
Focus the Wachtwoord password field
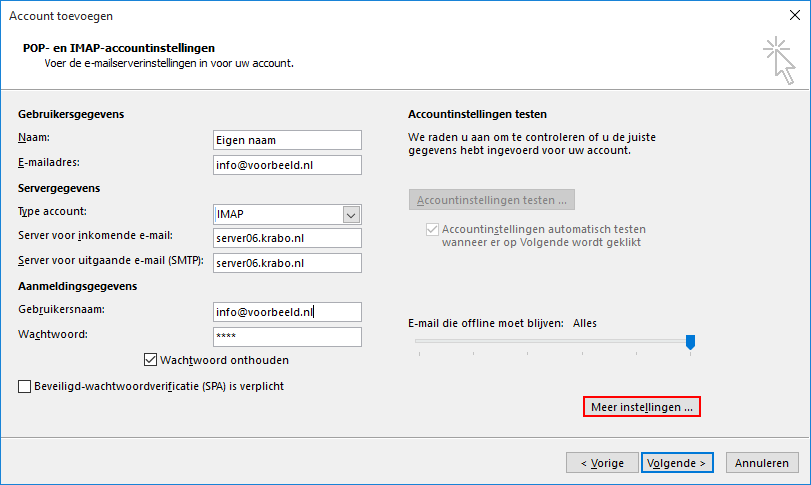pos(286,337)
